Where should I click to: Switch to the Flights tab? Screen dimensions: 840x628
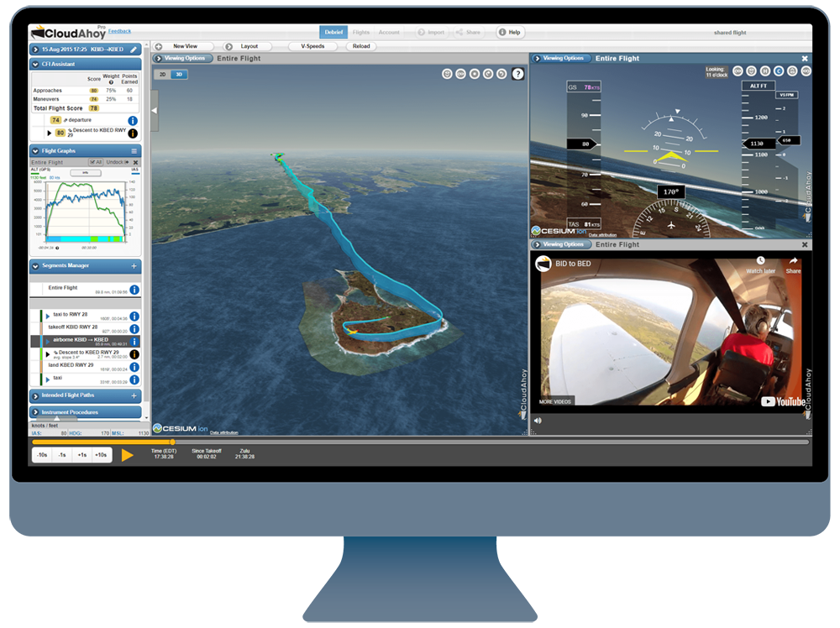[361, 32]
